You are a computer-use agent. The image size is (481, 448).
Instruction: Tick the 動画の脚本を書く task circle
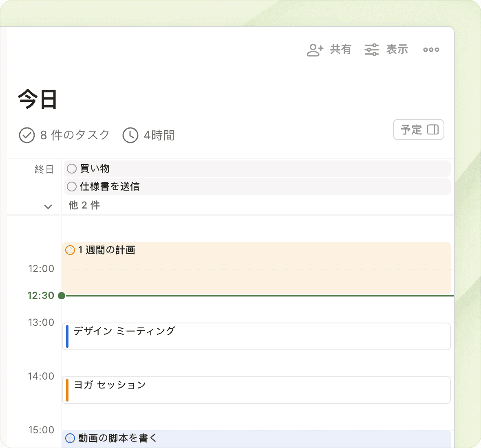pyautogui.click(x=70, y=438)
